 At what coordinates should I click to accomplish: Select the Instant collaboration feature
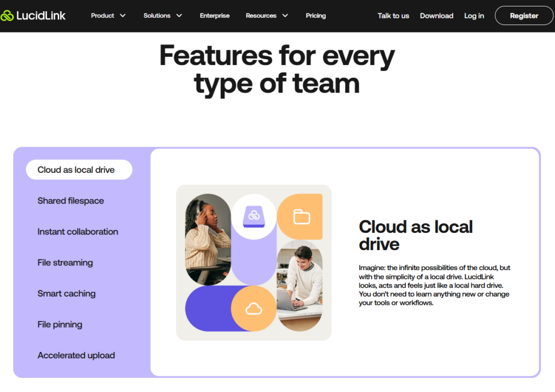tap(78, 232)
